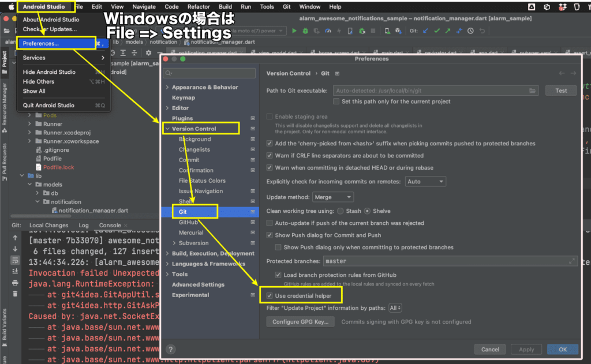Select the Shelve radio button
This screenshot has height=364, width=591.
pos(367,211)
